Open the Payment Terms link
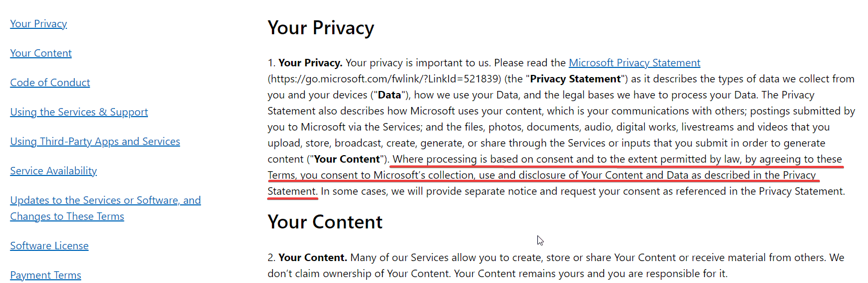This screenshot has width=868, height=283. click(x=45, y=275)
